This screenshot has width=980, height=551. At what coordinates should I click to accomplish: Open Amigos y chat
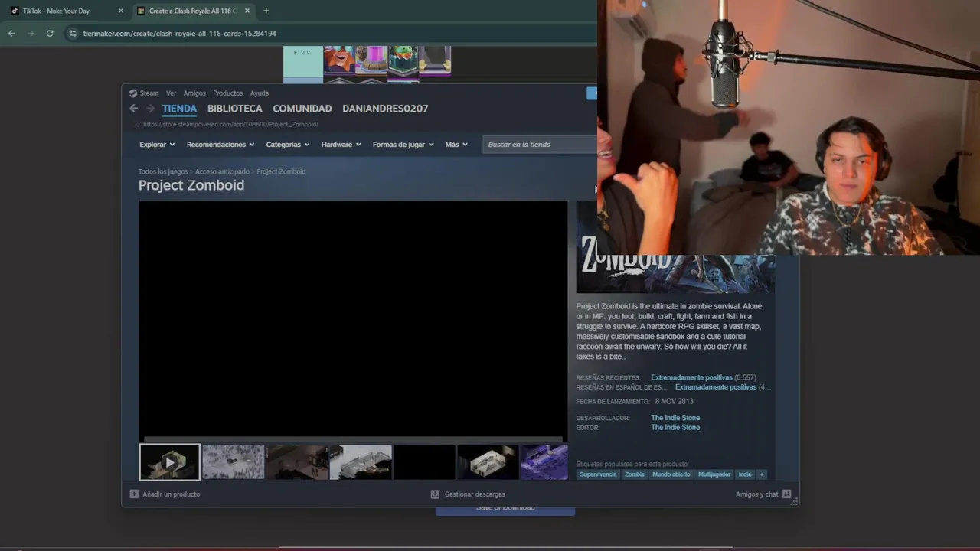[763, 494]
